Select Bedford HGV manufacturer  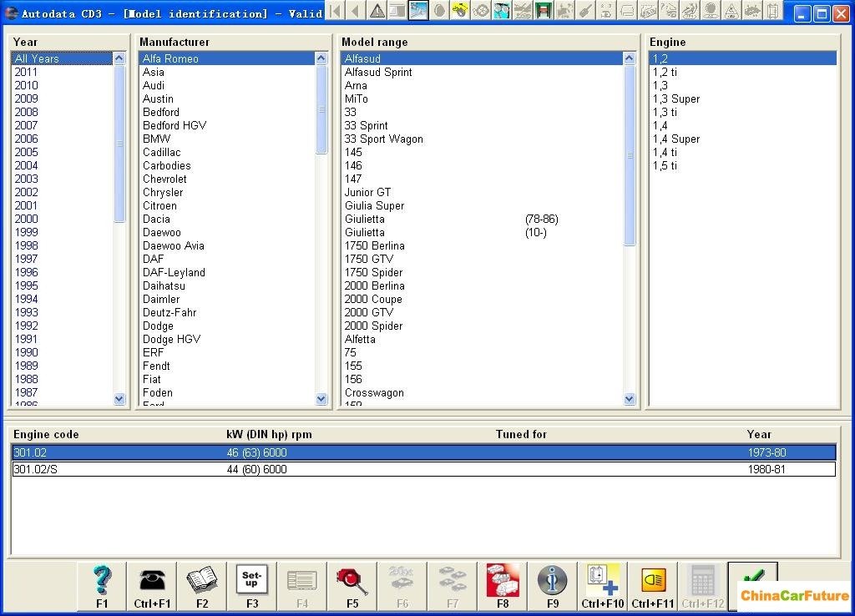(x=226, y=125)
